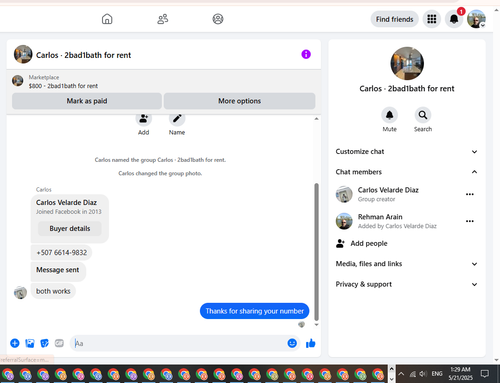Open the network icon in system tray
The width and height of the screenshot is (500, 383).
pos(413,374)
